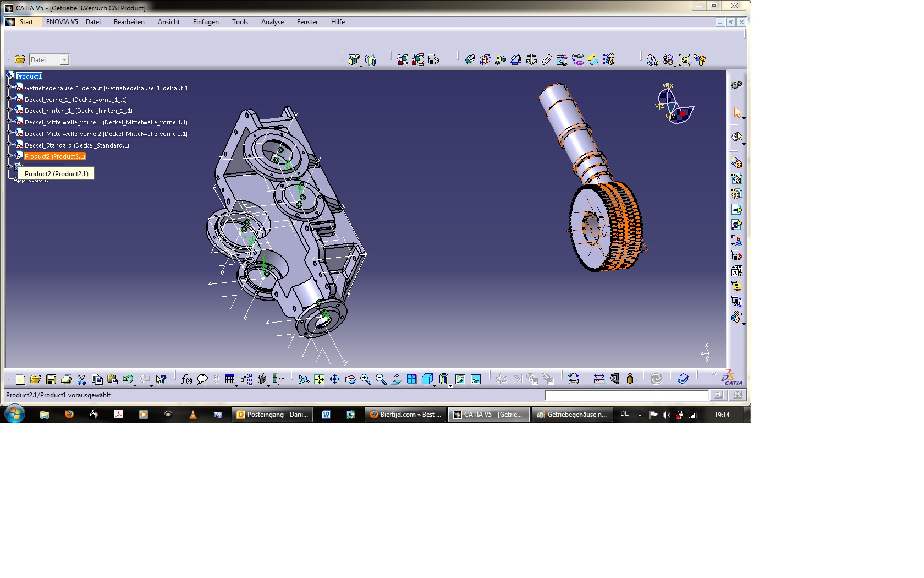
Task: Click the Measure Between ruler icon
Action: 599,379
